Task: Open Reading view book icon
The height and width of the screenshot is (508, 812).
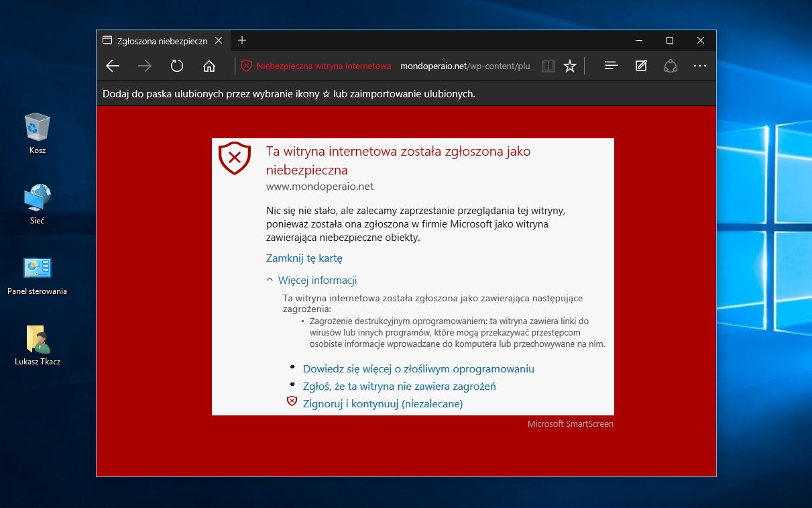Action: coord(548,66)
